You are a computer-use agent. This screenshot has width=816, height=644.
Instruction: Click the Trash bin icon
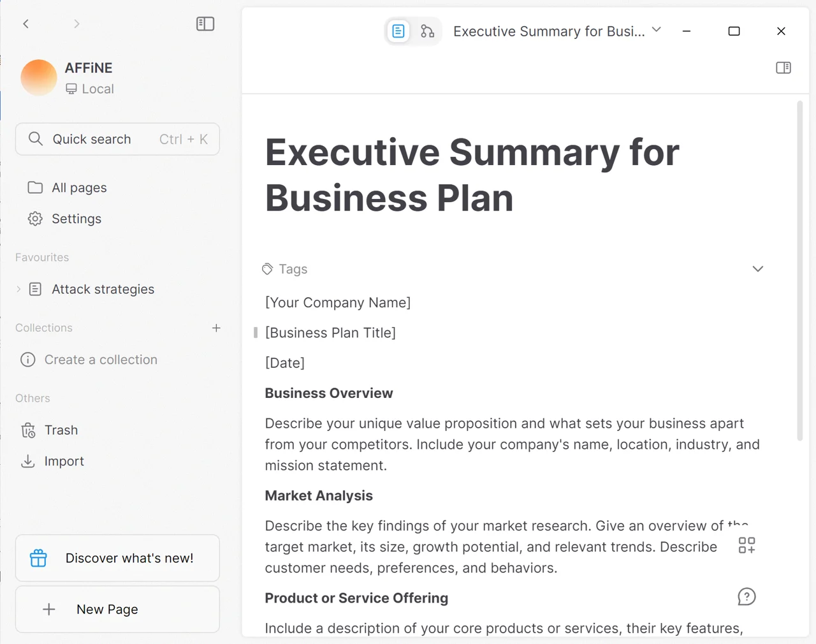pos(28,430)
